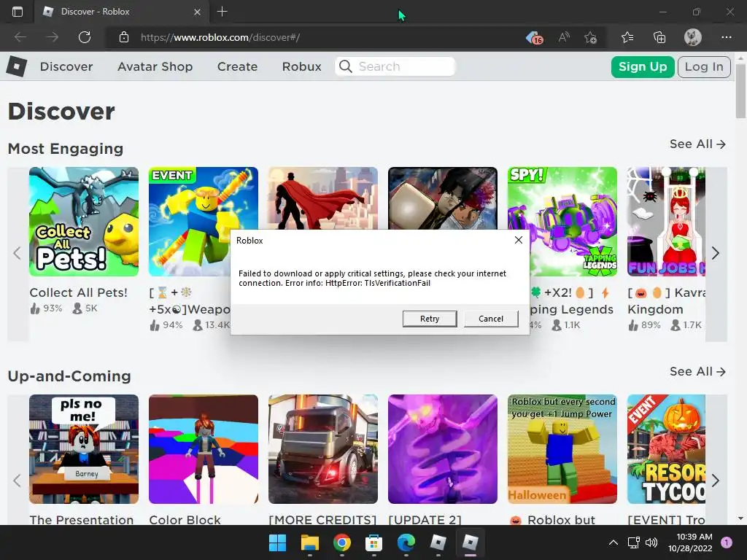Open the Collect All Pets! game thumbnail
747x560 pixels.
(x=84, y=222)
